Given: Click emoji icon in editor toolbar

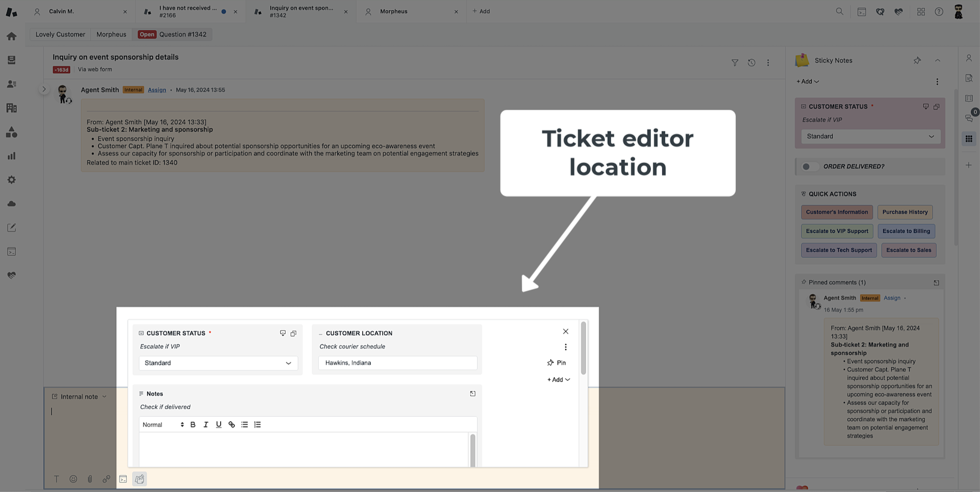Looking at the screenshot, I should tap(73, 479).
